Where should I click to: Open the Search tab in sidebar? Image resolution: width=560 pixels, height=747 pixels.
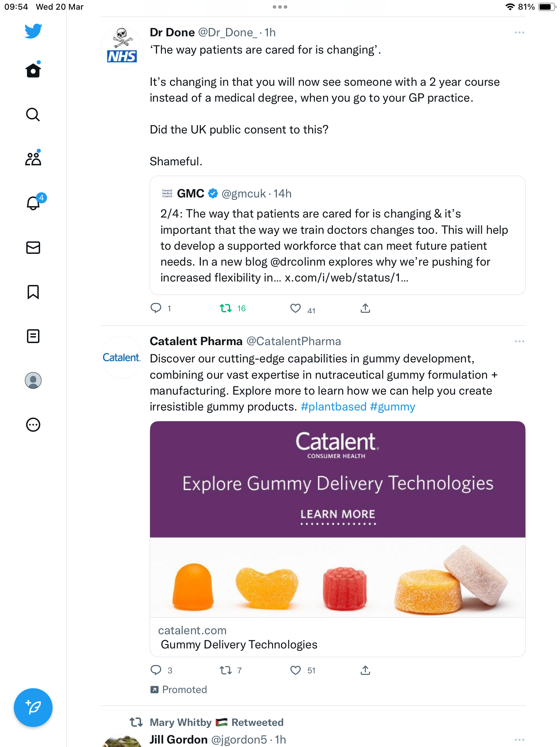[x=33, y=114]
